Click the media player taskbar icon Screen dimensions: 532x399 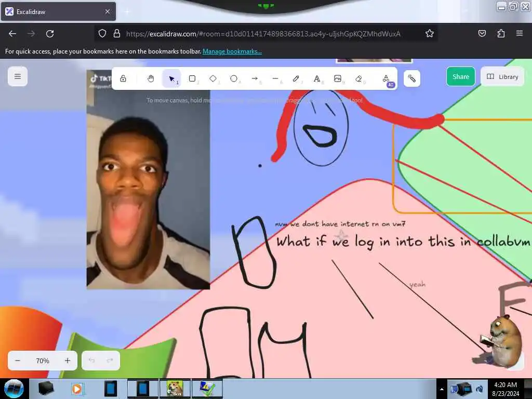point(77,389)
